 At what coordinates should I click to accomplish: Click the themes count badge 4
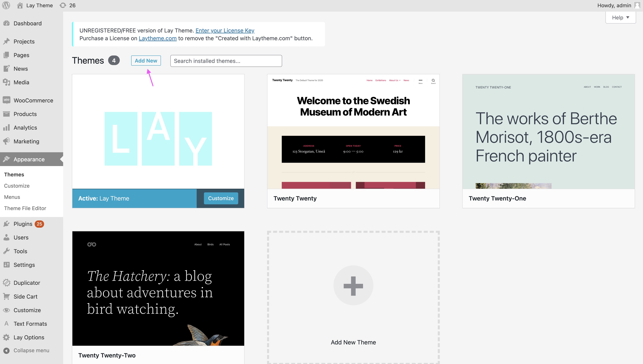tap(114, 61)
